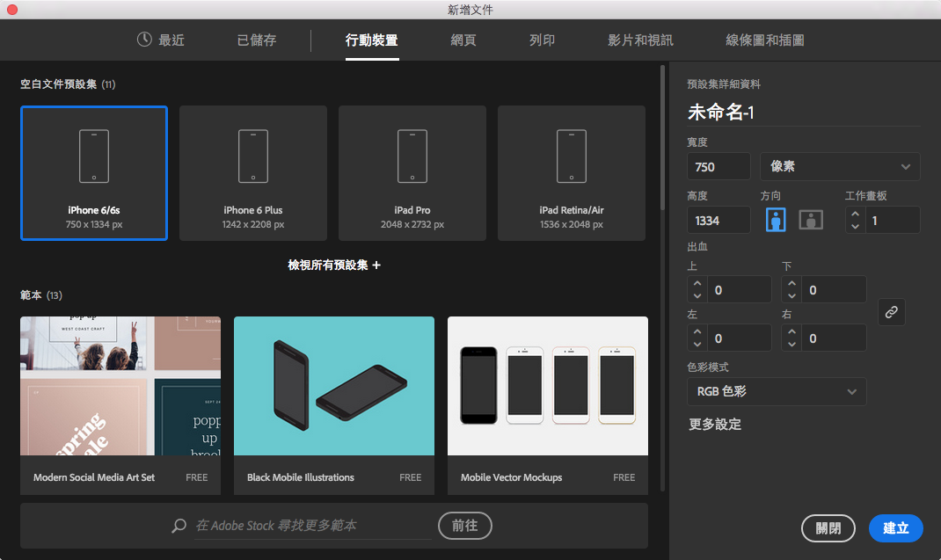Switch to the 列印 tab
Viewport: 941px width, 560px height.
(x=542, y=40)
